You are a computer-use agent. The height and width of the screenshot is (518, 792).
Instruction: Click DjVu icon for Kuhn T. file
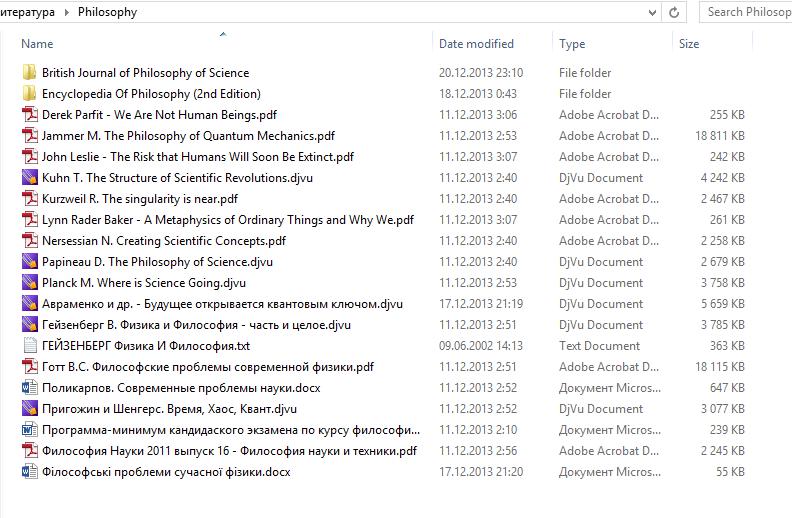click(30, 178)
